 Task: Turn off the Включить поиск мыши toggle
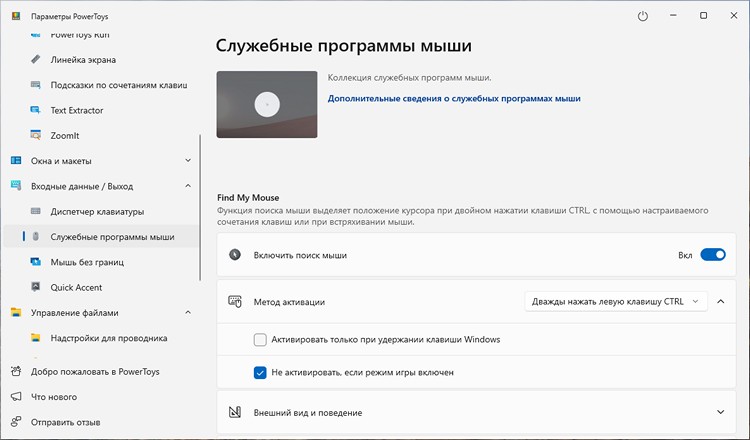tap(713, 255)
